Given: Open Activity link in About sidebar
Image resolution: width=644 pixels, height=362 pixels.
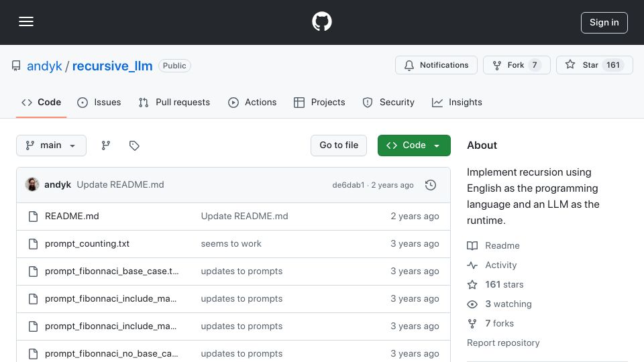Looking at the screenshot, I should 500,265.
